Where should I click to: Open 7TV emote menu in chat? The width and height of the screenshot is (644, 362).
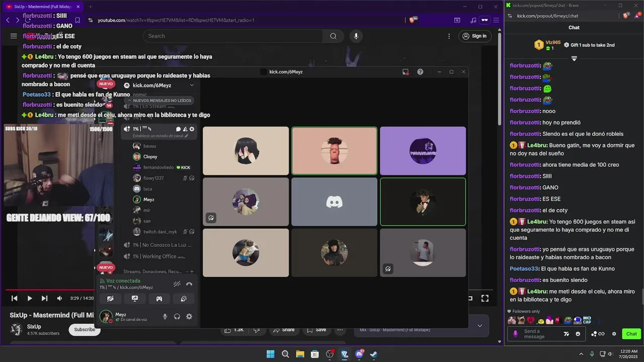[x=567, y=334]
